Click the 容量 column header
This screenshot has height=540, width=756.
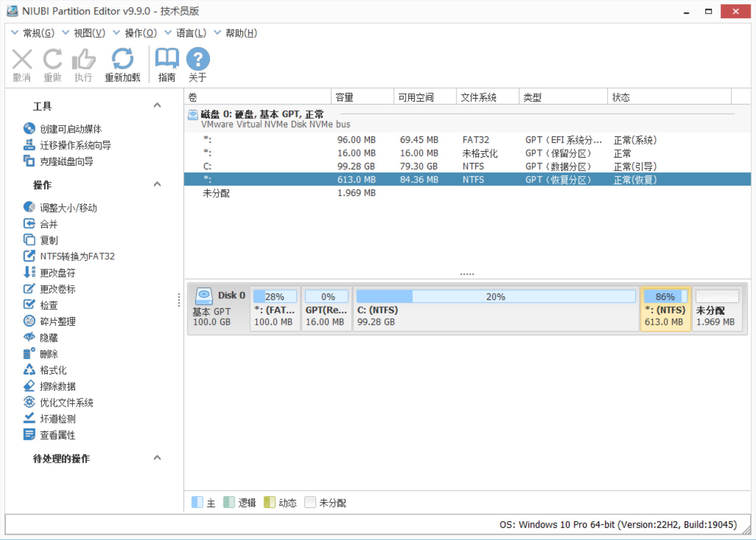(x=363, y=97)
